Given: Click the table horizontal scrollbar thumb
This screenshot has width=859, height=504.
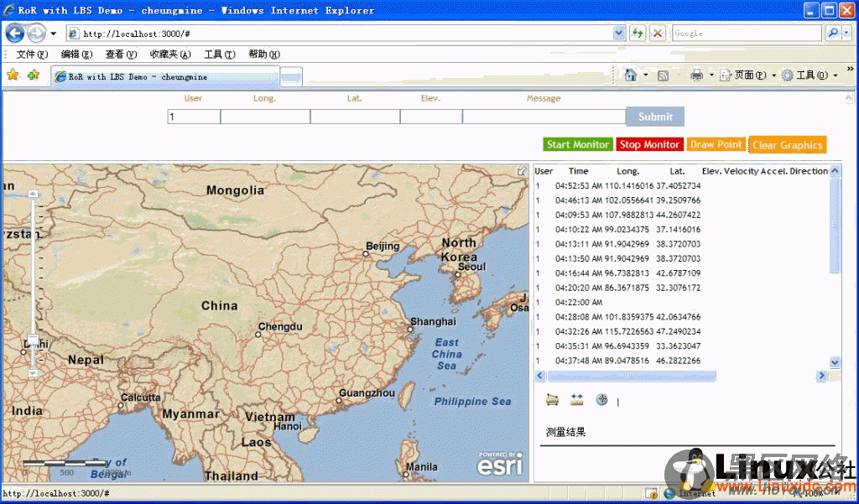Looking at the screenshot, I should click(631, 376).
